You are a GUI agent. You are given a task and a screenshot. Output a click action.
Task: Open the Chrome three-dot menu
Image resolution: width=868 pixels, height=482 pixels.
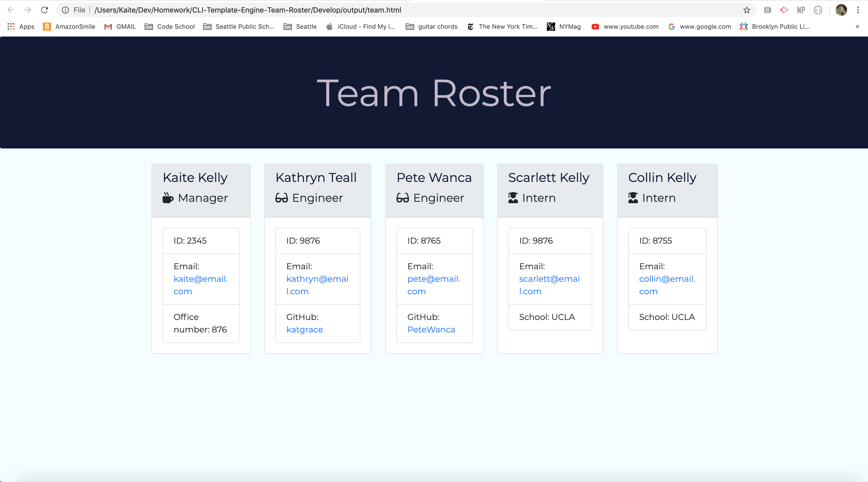click(x=859, y=10)
